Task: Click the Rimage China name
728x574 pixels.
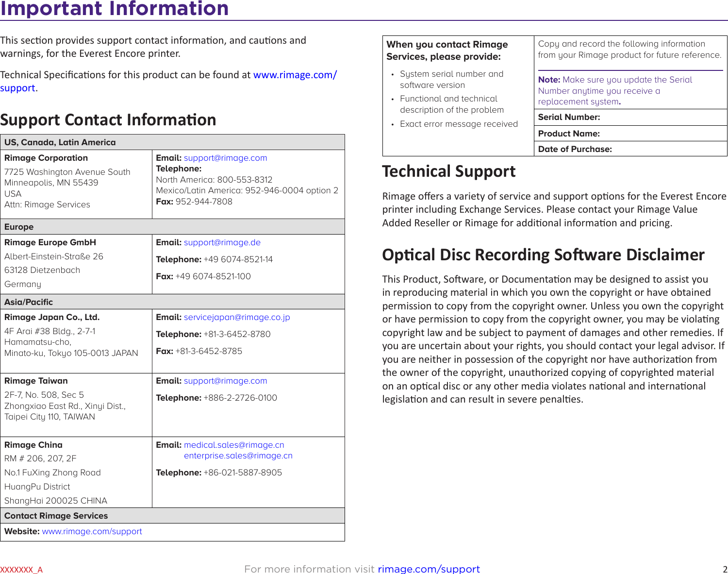Action: point(33,445)
